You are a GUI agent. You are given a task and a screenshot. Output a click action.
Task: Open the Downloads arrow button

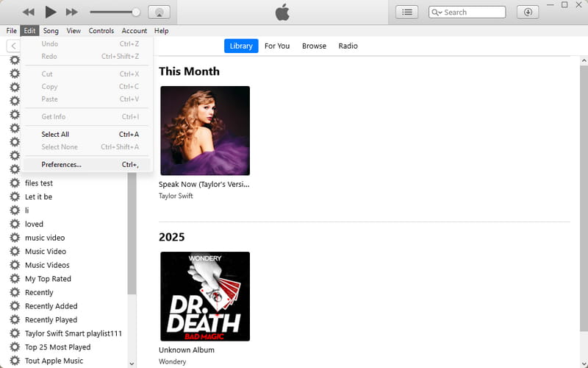coord(528,12)
